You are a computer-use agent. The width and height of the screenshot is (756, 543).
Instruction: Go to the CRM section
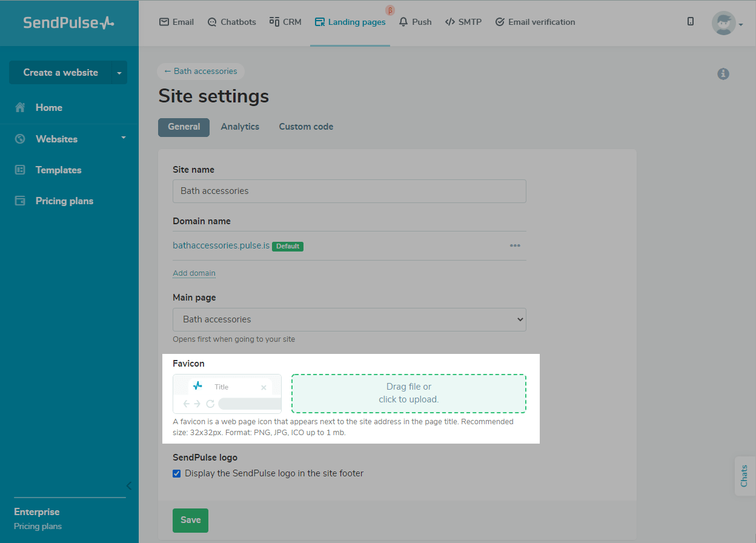click(x=285, y=22)
